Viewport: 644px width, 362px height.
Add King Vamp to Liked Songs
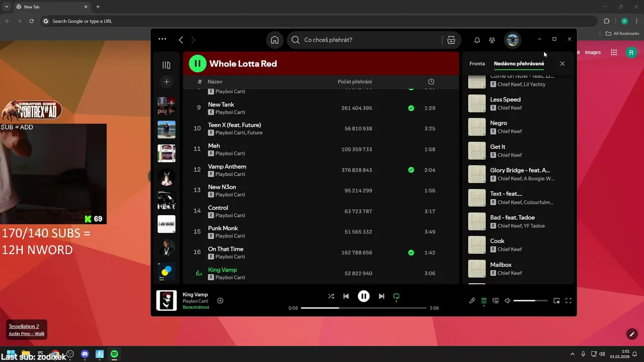[x=220, y=301]
